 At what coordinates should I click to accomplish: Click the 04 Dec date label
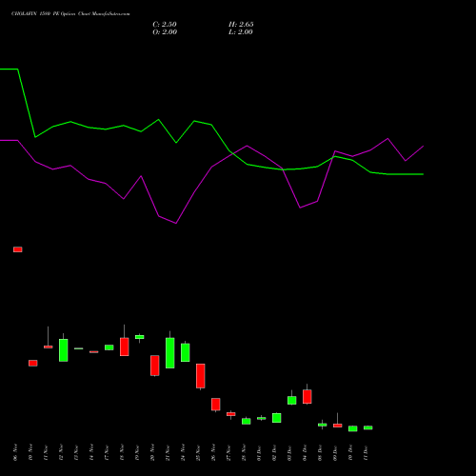(305, 452)
